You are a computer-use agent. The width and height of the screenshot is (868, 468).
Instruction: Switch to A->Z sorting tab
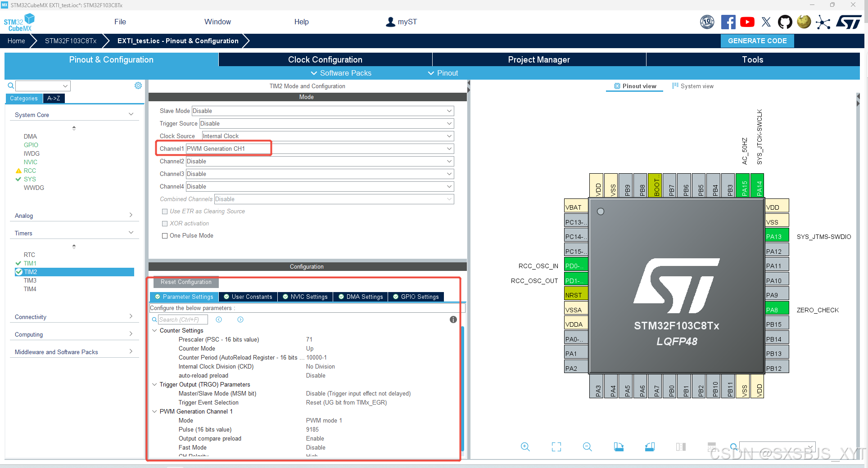point(54,98)
